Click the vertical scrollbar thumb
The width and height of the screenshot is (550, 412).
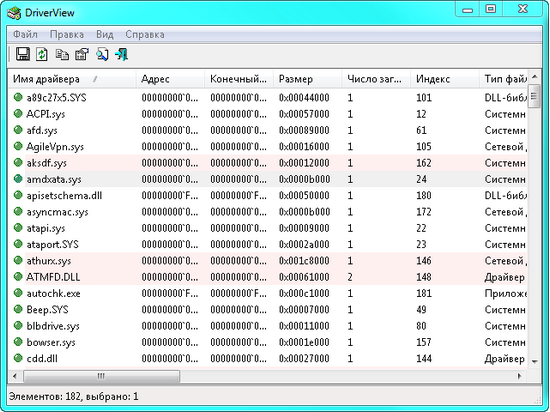(x=534, y=96)
